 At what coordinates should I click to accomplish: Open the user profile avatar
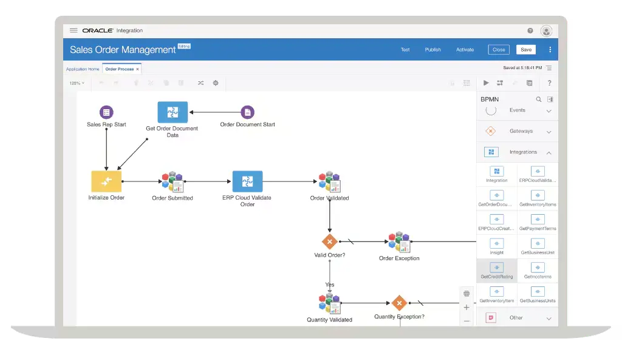546,31
